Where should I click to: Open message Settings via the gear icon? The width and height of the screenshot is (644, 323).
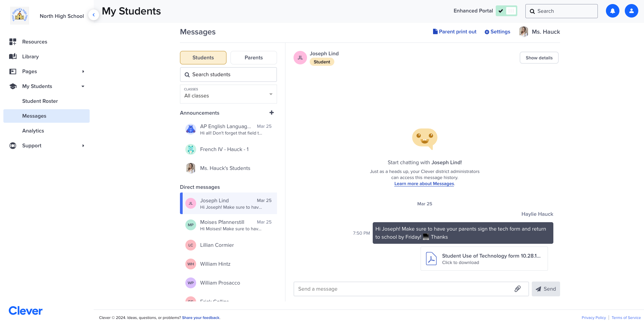click(x=486, y=32)
